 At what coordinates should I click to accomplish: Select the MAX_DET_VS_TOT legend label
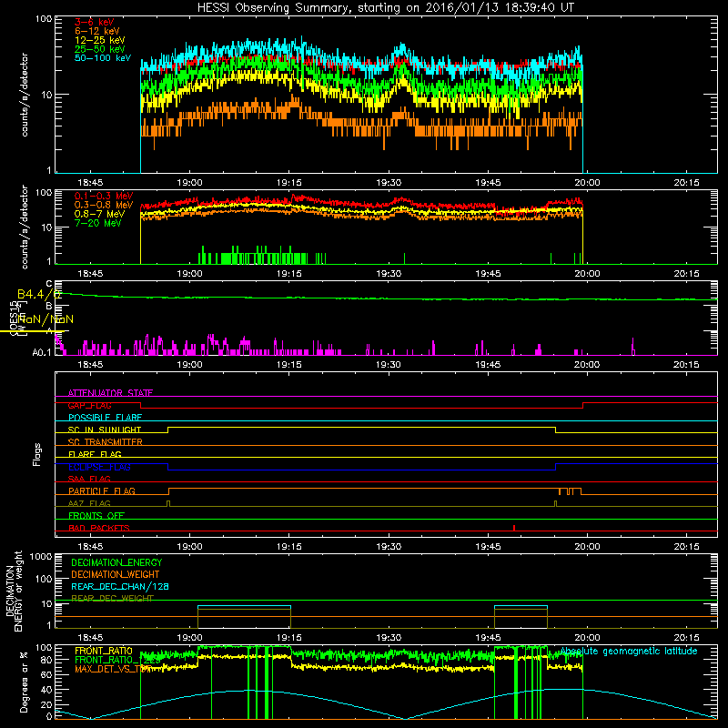coord(113,669)
